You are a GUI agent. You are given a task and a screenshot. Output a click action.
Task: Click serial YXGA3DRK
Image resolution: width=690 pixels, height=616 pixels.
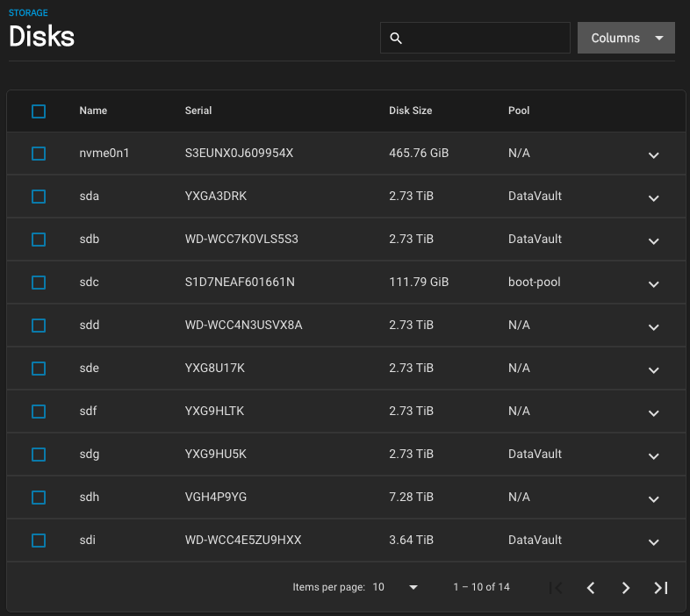[216, 197]
